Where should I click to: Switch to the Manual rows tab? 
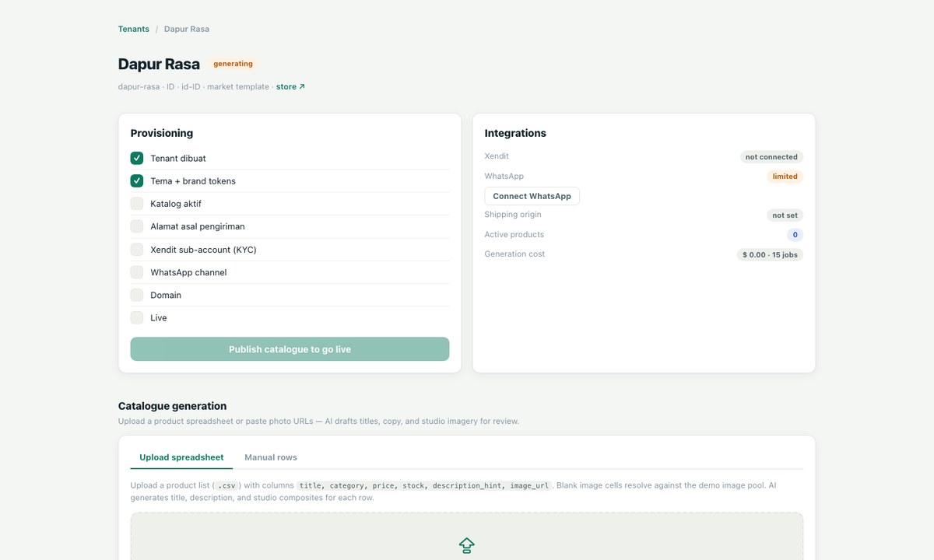pyautogui.click(x=271, y=457)
